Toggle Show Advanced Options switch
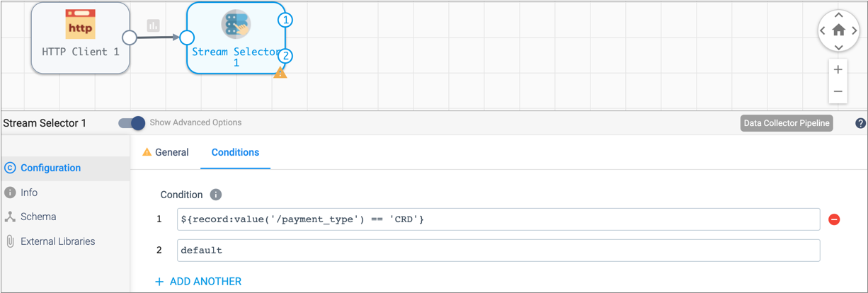This screenshot has height=293, width=868. pyautogui.click(x=132, y=123)
